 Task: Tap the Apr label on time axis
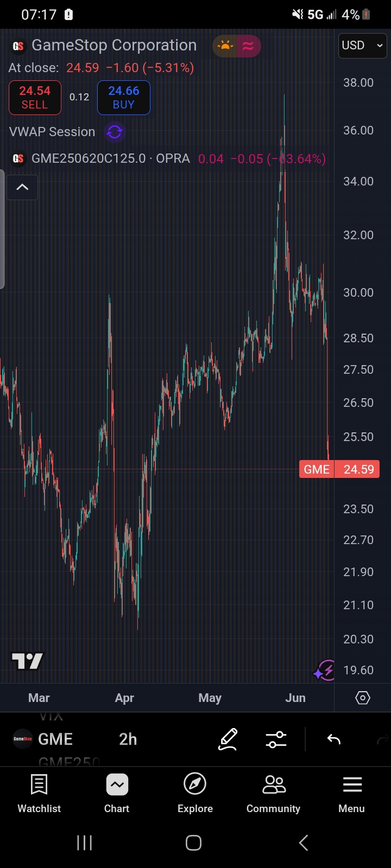click(124, 698)
